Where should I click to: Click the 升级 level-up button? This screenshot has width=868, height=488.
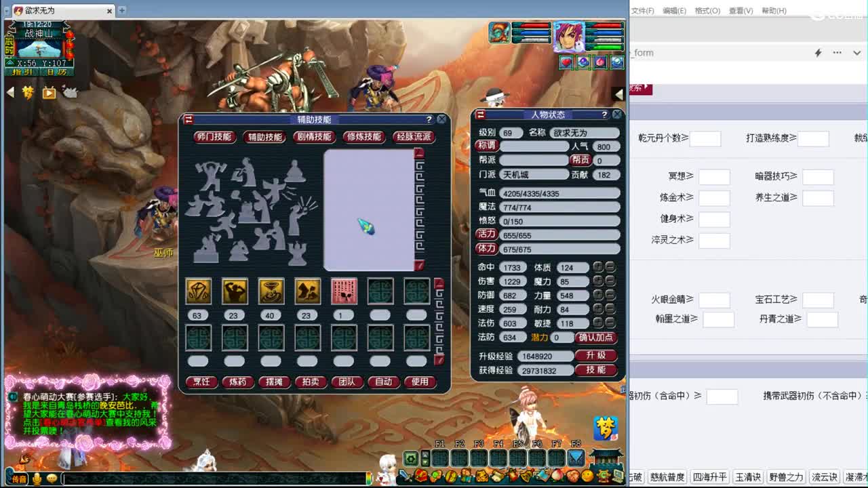pyautogui.click(x=596, y=355)
